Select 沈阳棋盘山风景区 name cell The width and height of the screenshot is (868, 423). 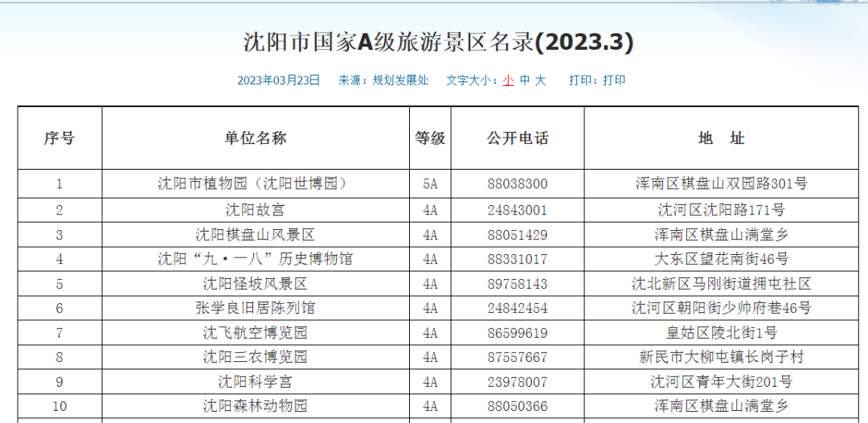(256, 235)
